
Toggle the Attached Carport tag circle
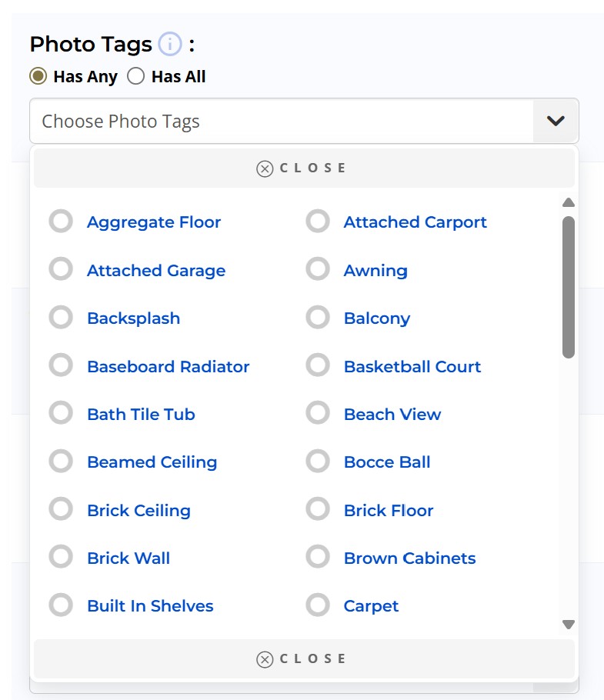pyautogui.click(x=318, y=222)
